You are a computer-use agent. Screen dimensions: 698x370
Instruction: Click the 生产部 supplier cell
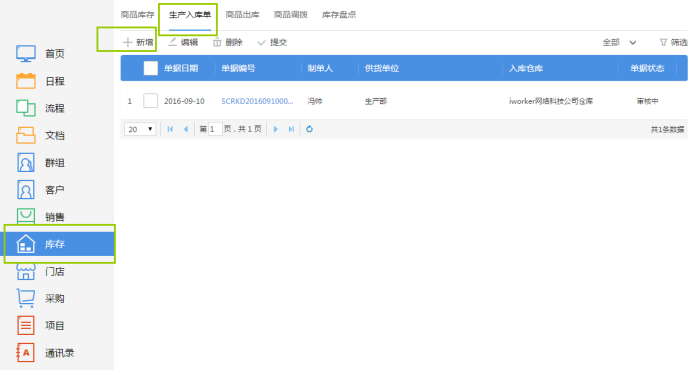tap(376, 101)
